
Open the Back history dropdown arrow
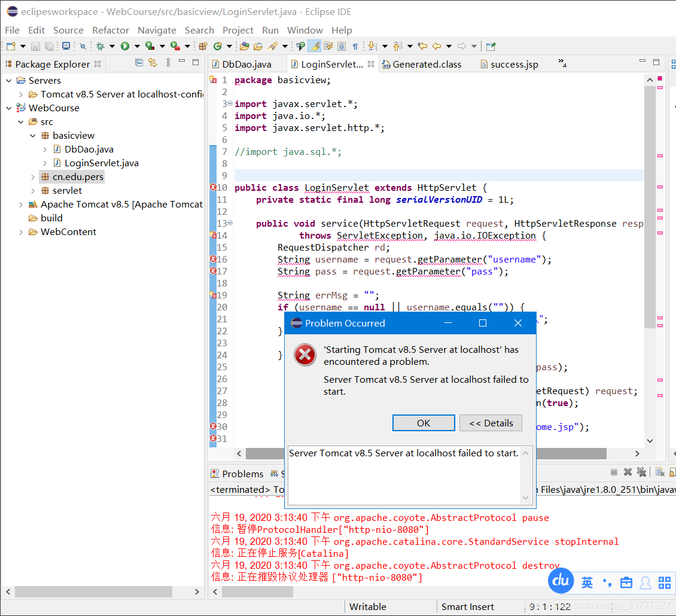[x=449, y=46]
